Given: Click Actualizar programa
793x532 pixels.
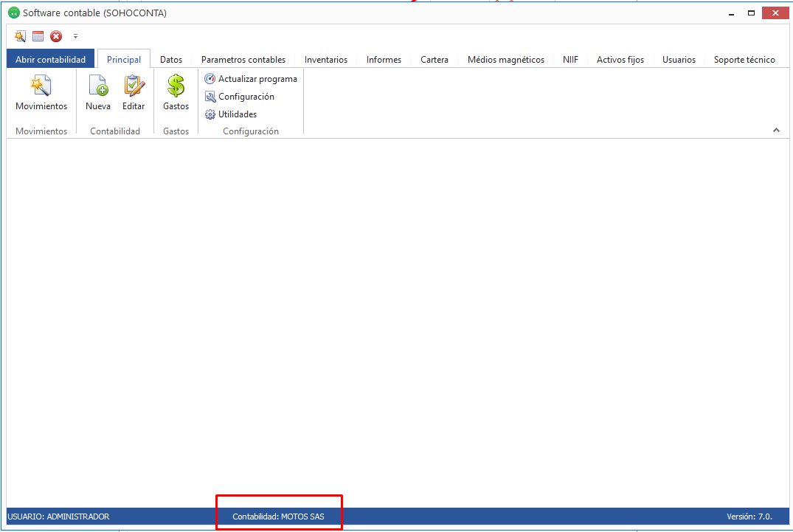Looking at the screenshot, I should coord(251,79).
